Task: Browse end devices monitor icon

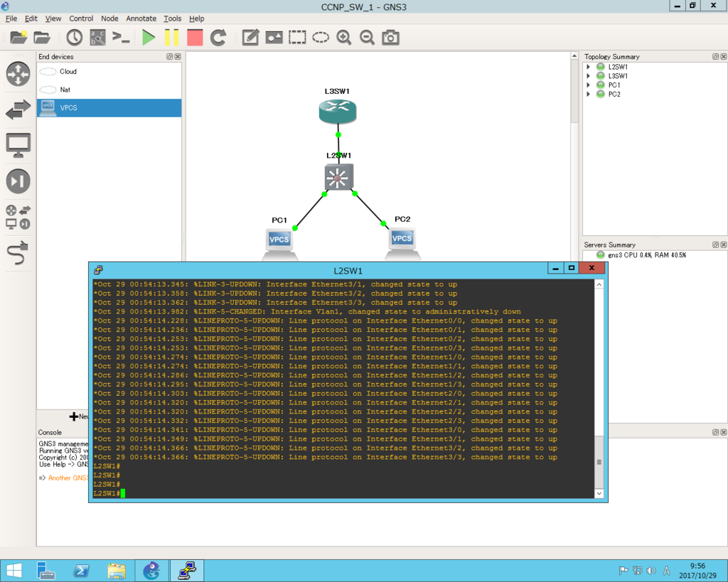Action: 18,145
